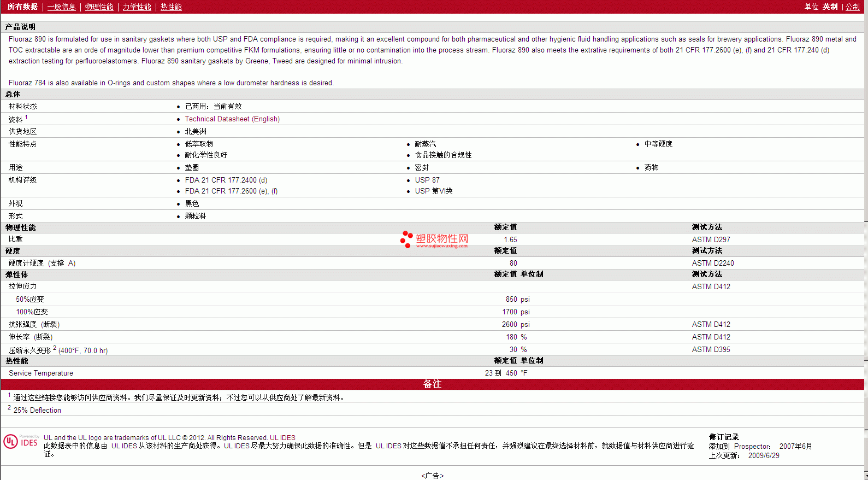Click the 垫圈 use entry
The width and height of the screenshot is (868, 480).
192,167
